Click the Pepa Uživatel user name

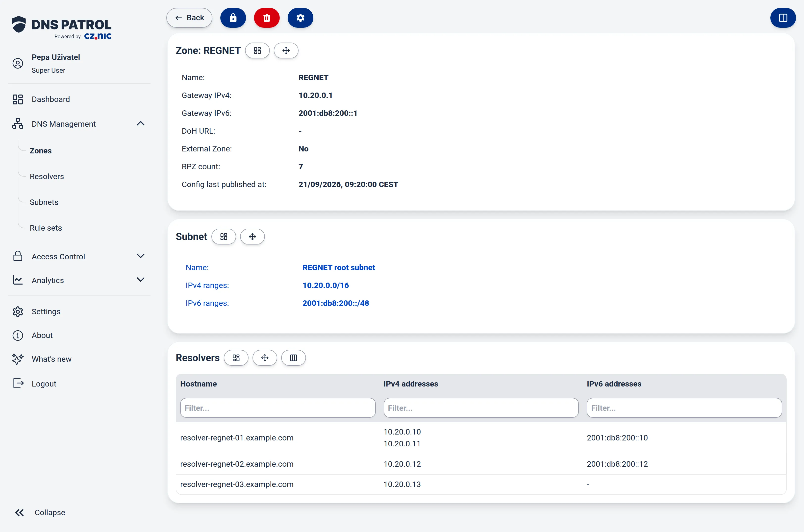56,57
